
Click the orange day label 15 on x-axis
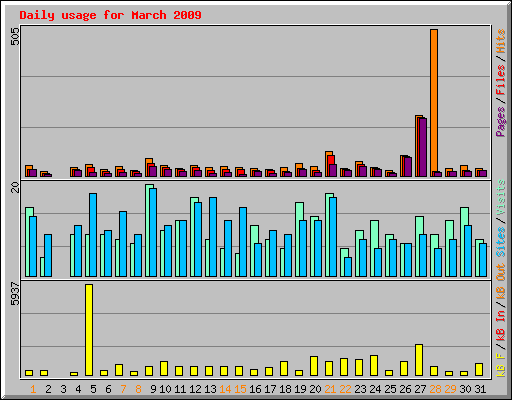click(240, 389)
